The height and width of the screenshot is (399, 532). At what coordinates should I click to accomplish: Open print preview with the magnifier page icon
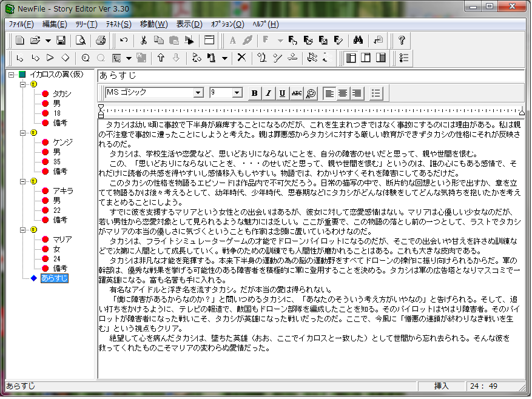81,41
